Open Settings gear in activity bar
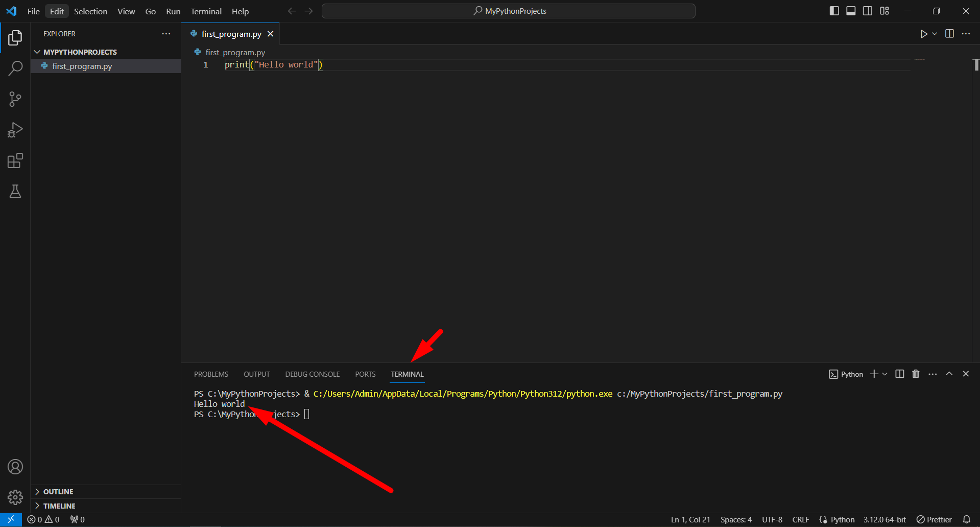Image resolution: width=980 pixels, height=527 pixels. (15, 497)
